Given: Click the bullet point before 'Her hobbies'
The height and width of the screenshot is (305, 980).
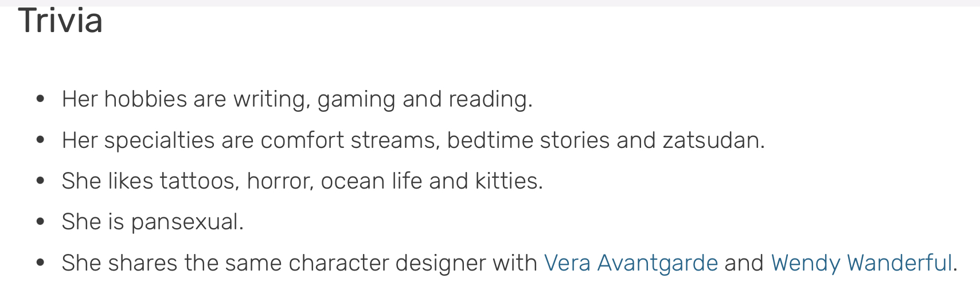Looking at the screenshot, I should click(40, 99).
